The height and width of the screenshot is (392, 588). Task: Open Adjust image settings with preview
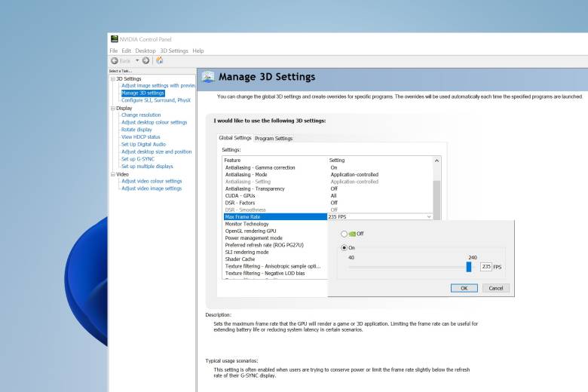pos(158,85)
